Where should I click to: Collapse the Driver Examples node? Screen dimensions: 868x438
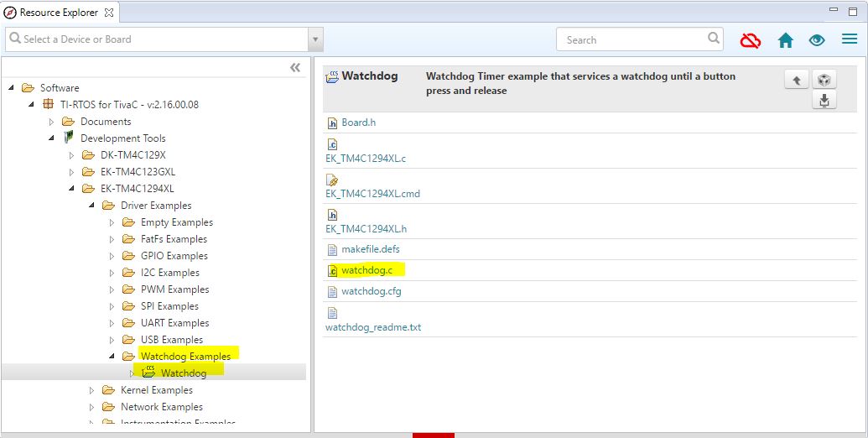point(91,206)
